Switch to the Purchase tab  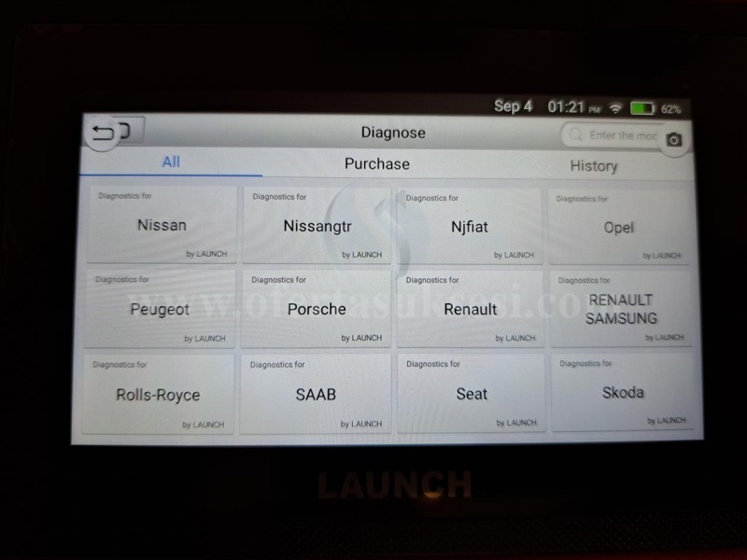(377, 164)
